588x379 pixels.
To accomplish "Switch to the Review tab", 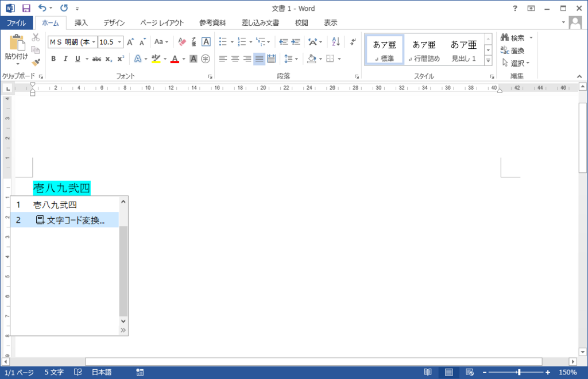I will (x=301, y=23).
